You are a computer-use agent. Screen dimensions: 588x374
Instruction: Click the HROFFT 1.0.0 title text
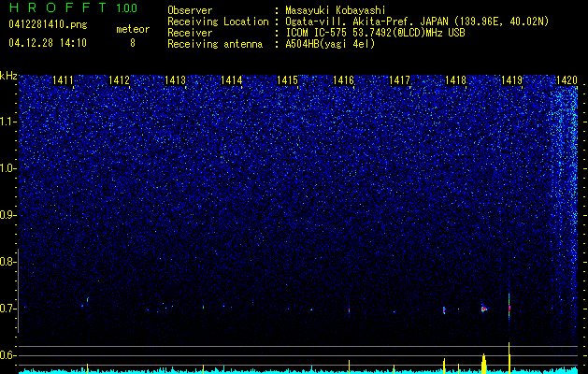pos(74,7)
